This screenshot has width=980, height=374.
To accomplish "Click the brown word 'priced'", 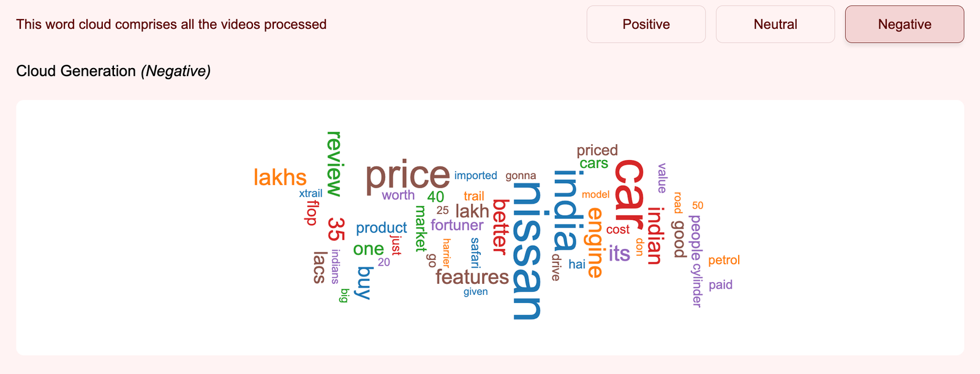I will (x=597, y=150).
